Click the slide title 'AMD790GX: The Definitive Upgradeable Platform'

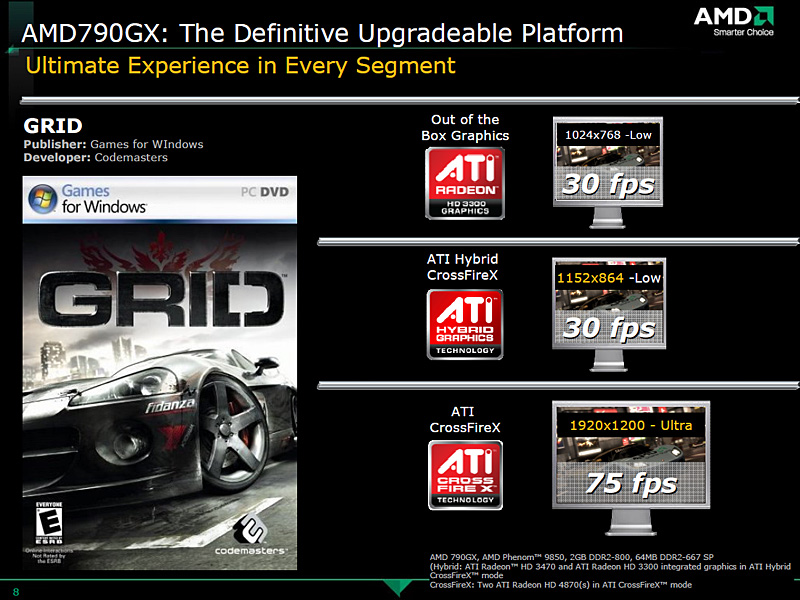click(322, 34)
